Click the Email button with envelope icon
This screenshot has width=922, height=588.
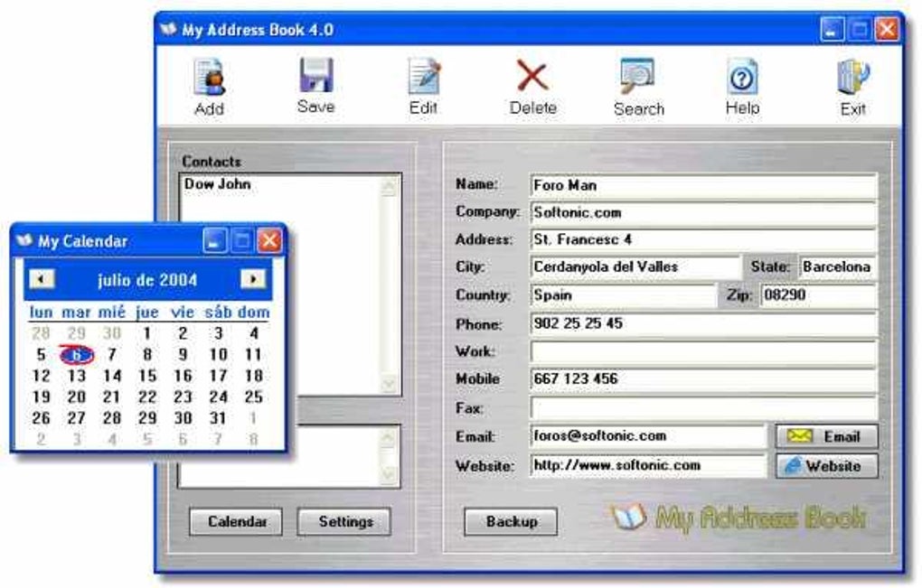coord(826,436)
